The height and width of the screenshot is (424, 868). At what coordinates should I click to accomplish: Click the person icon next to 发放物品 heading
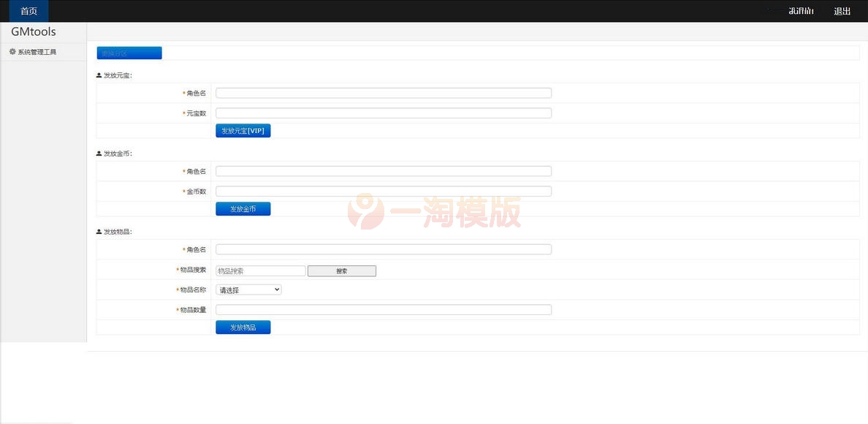click(97, 231)
